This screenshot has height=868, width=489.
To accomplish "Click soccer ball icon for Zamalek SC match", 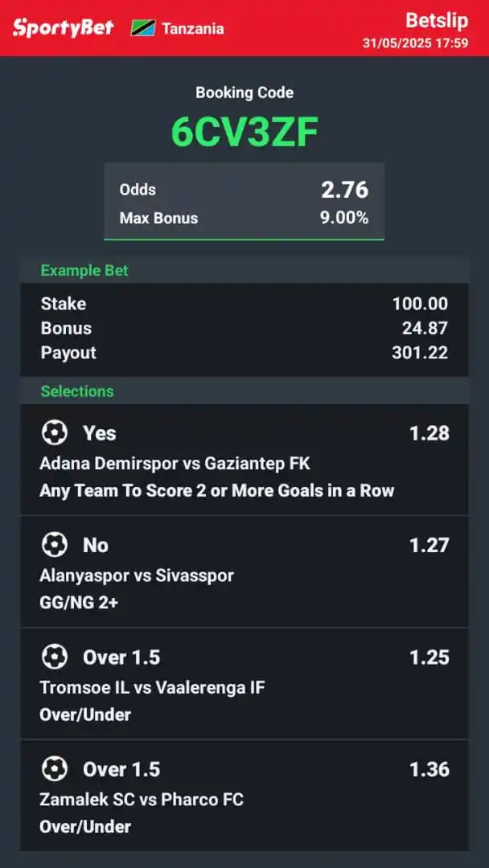I will 55,769.
